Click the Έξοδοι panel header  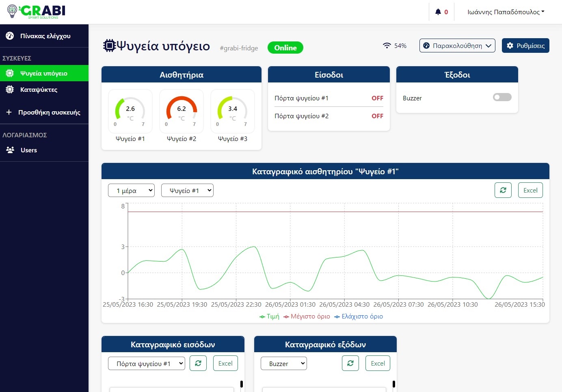coord(457,75)
